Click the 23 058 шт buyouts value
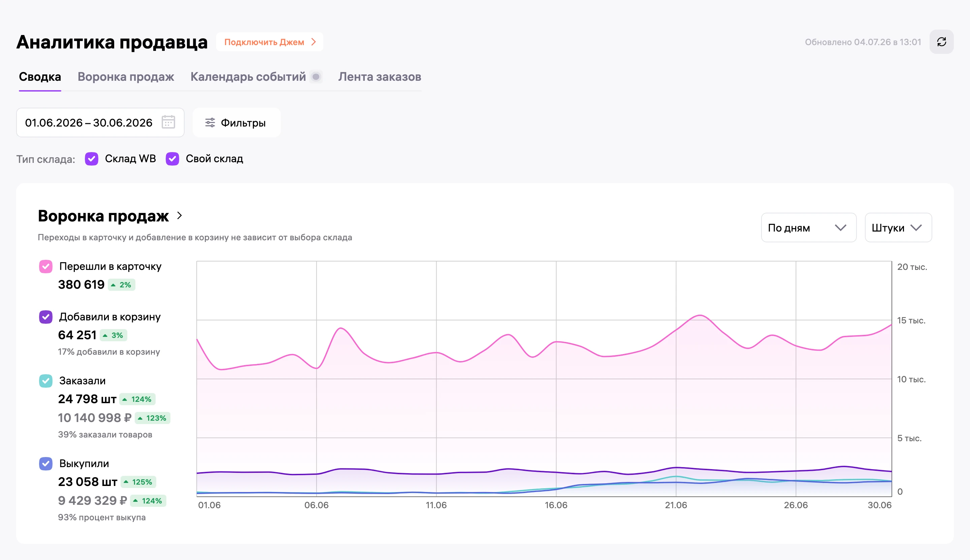Screen dimensions: 970x560 (88, 482)
